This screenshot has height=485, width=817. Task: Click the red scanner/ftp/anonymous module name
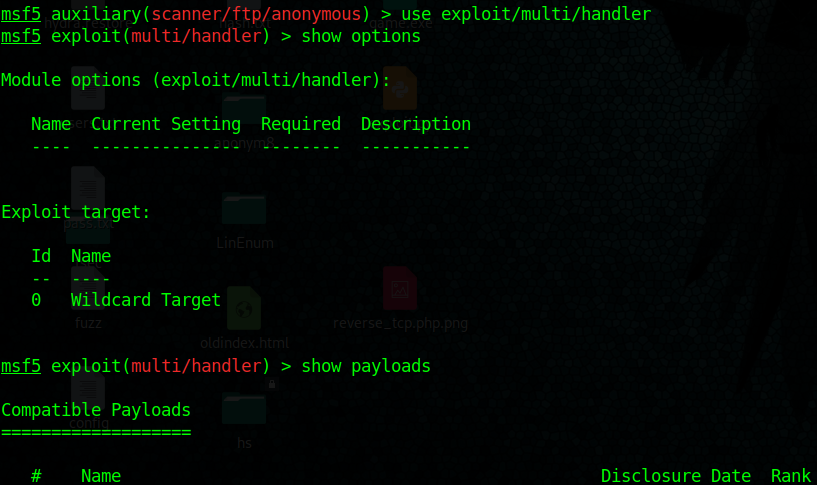click(256, 14)
